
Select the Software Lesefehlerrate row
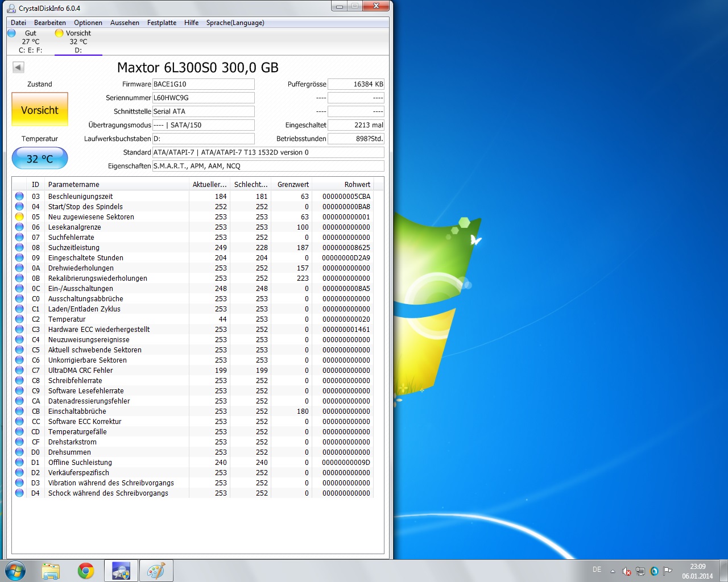tap(193, 391)
